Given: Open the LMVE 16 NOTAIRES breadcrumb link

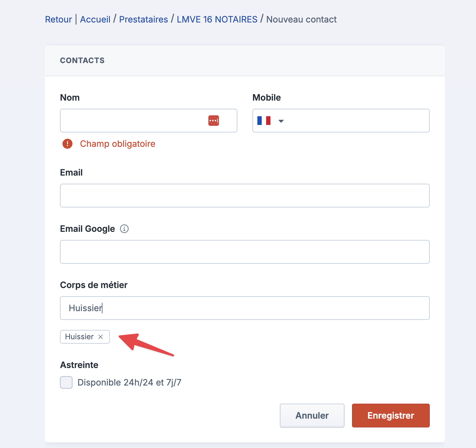Looking at the screenshot, I should pyautogui.click(x=217, y=19).
